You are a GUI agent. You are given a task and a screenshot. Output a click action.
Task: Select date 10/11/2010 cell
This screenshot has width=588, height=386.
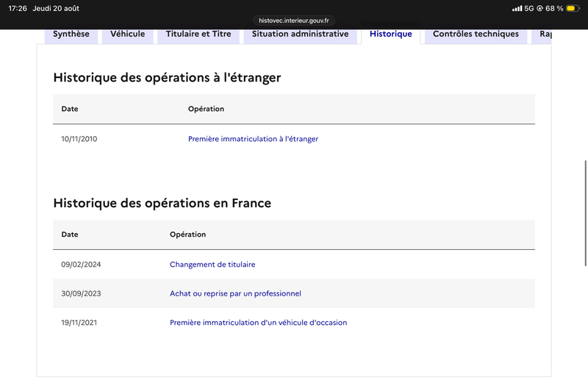(x=79, y=139)
